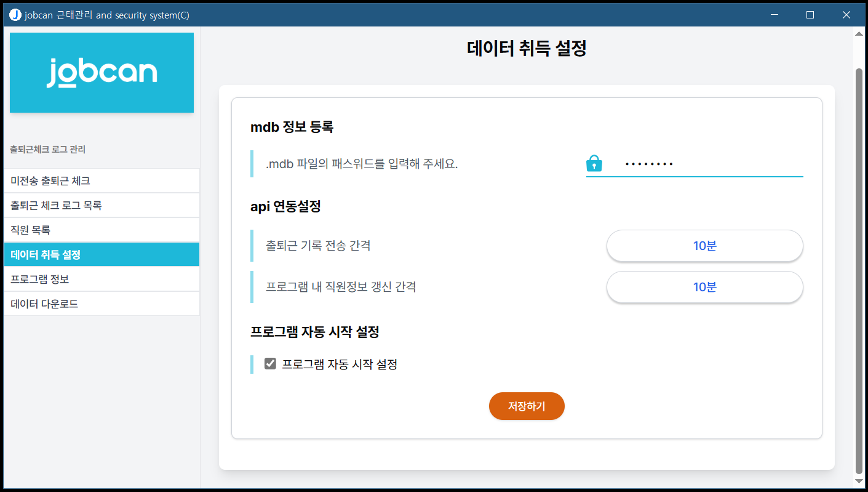Select 데이터 취득 설정 sidebar item

(x=102, y=254)
